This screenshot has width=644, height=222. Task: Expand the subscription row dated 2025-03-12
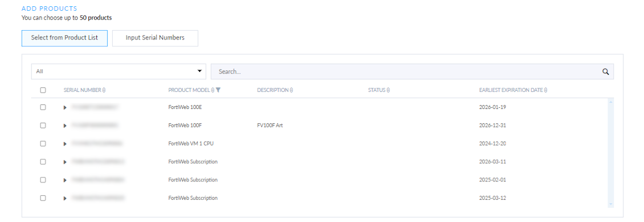click(65, 198)
